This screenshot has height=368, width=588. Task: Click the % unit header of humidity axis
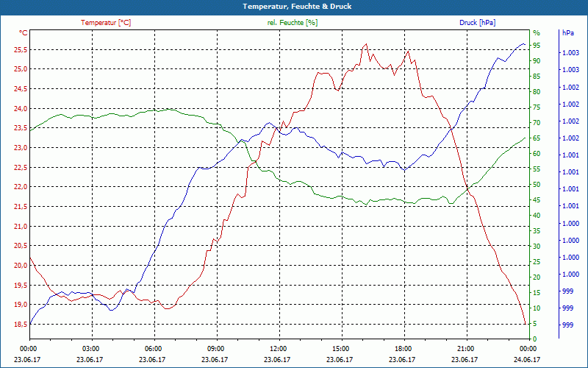[x=537, y=33]
